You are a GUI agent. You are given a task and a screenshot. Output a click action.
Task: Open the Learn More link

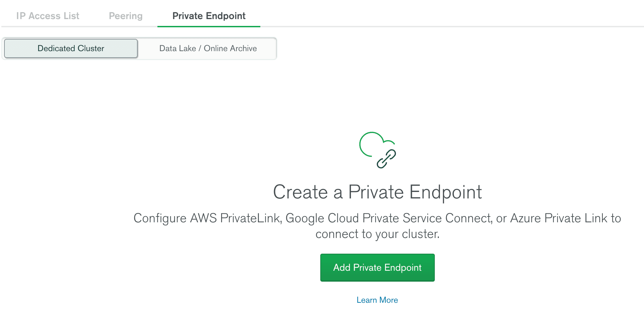(x=377, y=300)
